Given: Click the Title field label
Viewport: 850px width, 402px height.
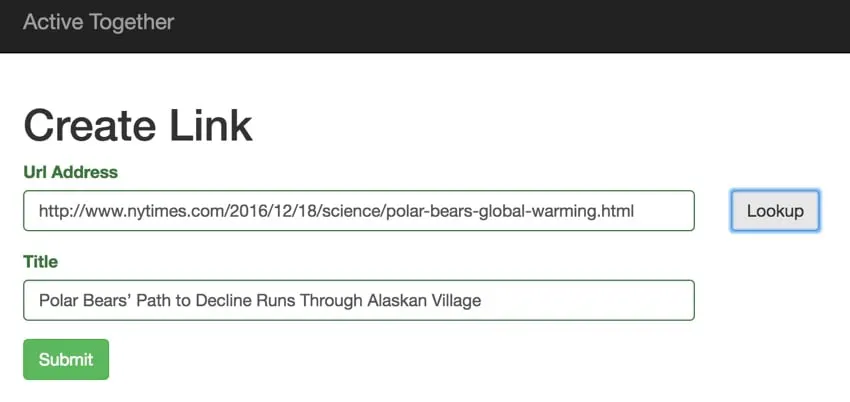Looking at the screenshot, I should 41,262.
